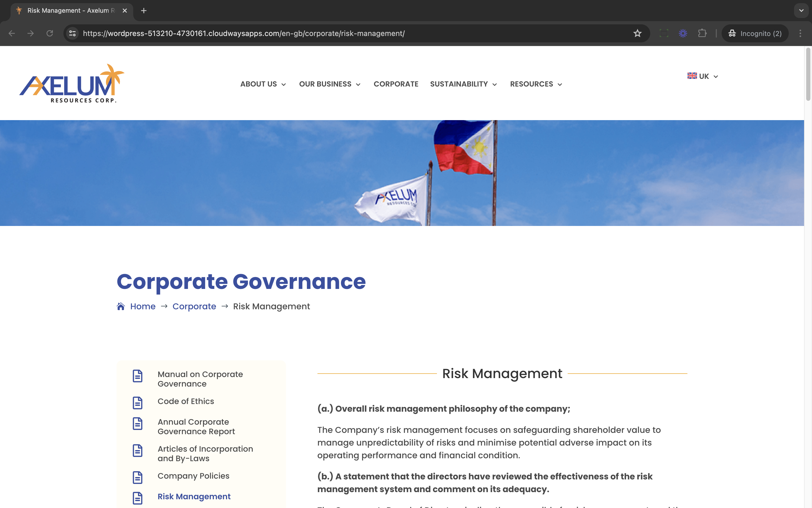Screen dimensions: 812x508
Task: Click the UK flag icon
Action: [x=692, y=76]
